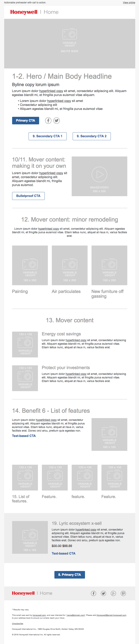The width and height of the screenshot is (139, 644).
Task: Open the footer Facebook icon
Action: click(93, 593)
